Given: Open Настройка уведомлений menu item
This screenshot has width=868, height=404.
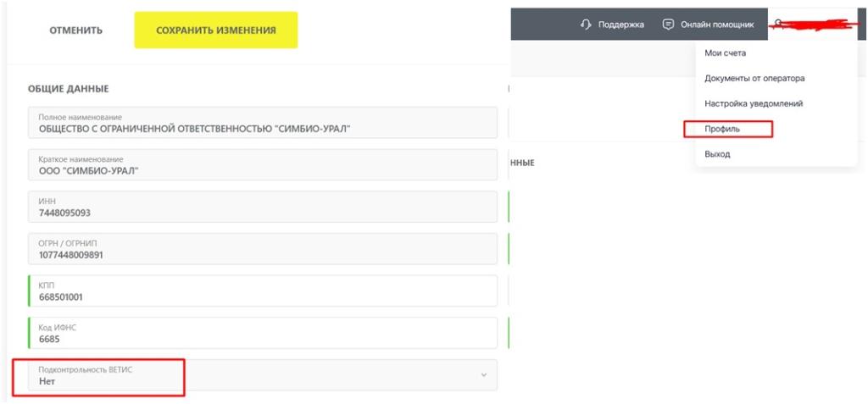Looking at the screenshot, I should tap(754, 103).
